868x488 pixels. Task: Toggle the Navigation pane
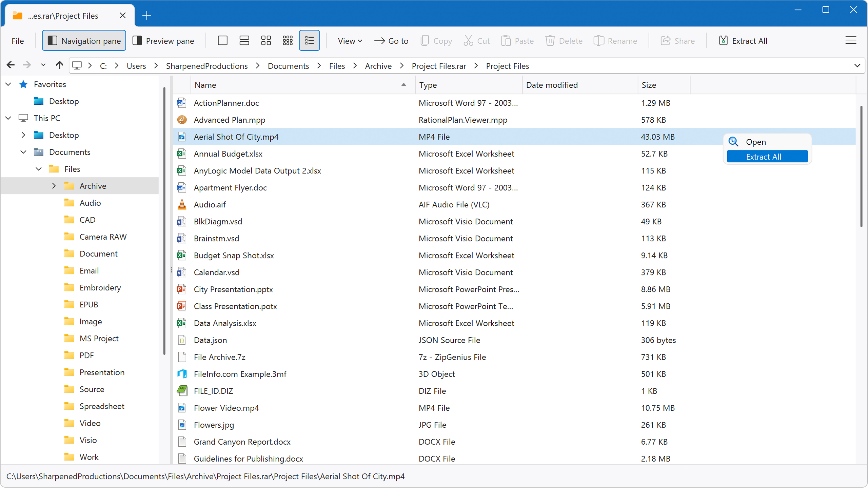[x=84, y=40]
